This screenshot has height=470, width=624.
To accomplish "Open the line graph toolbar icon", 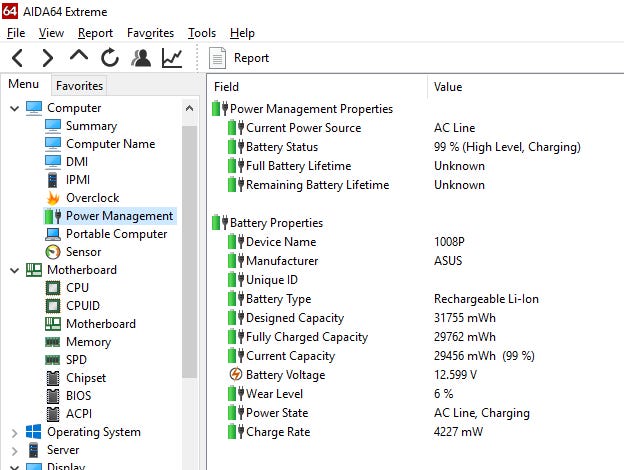I will point(172,58).
